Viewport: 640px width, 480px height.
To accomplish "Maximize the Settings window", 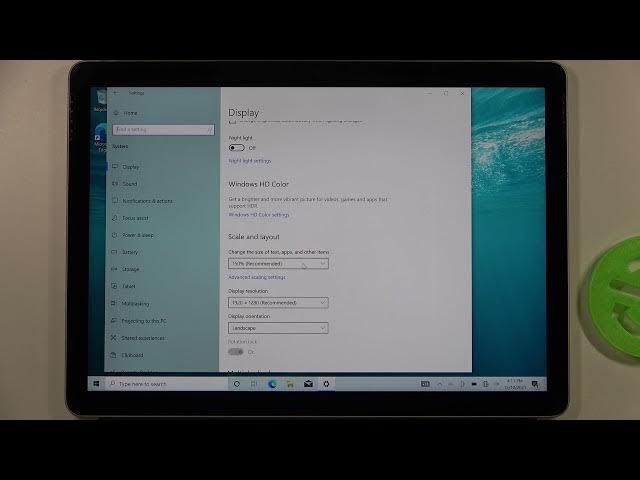I will point(446,93).
